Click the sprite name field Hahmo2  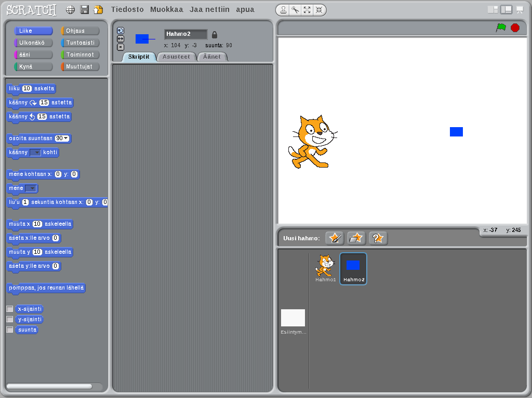click(x=185, y=34)
